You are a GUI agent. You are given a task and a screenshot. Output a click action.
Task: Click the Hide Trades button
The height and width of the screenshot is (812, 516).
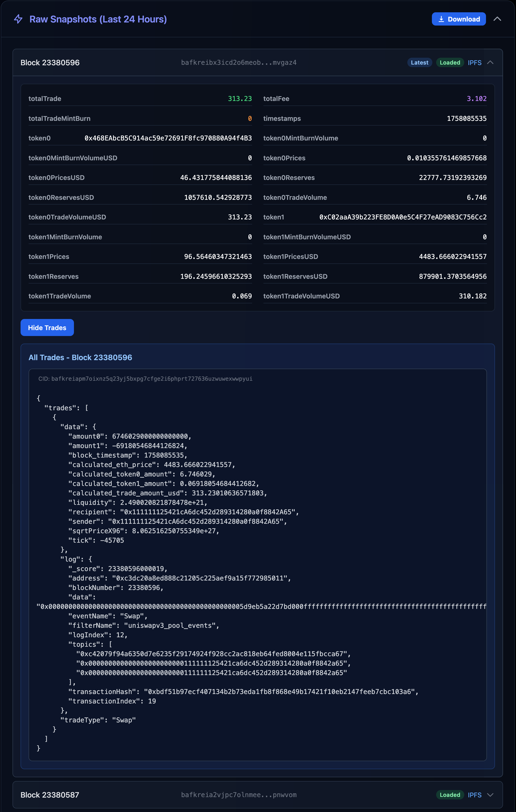(47, 327)
